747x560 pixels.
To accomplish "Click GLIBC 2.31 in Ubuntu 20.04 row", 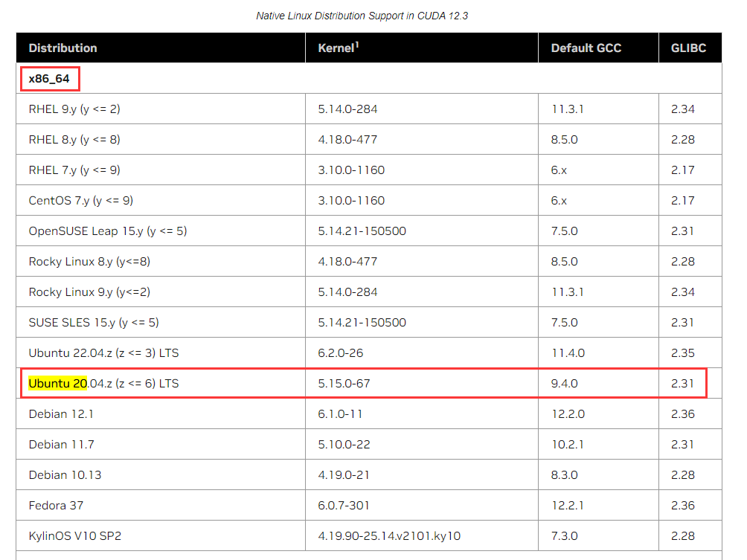I will pos(683,383).
